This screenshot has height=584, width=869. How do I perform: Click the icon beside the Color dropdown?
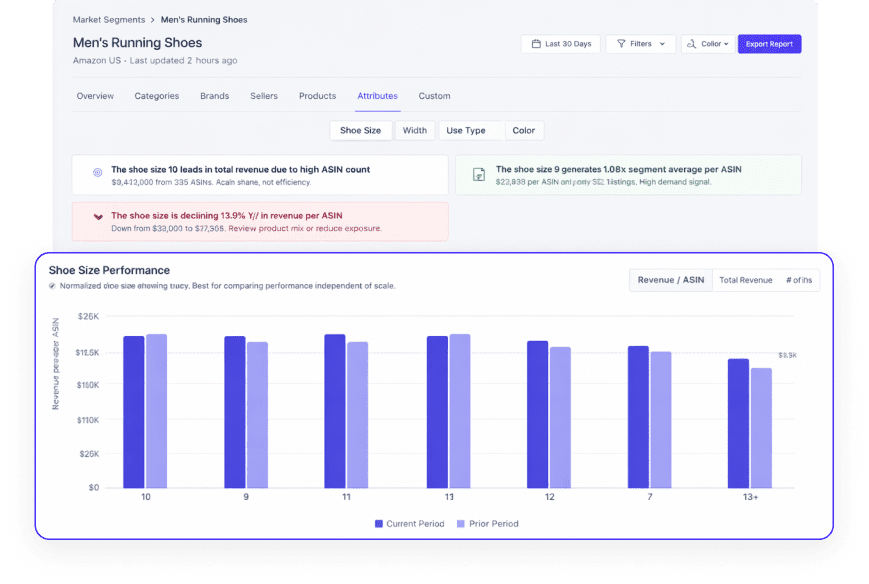(x=692, y=44)
